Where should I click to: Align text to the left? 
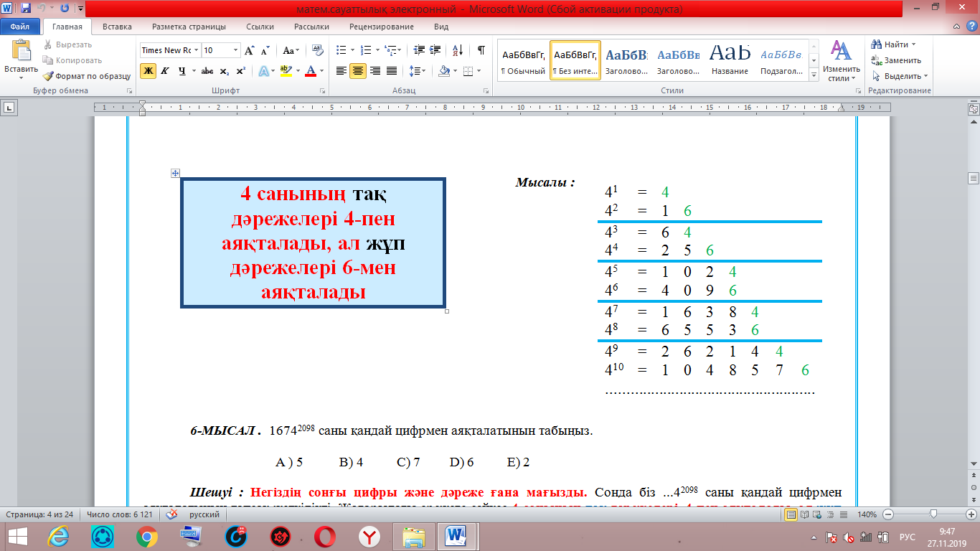tap(341, 71)
